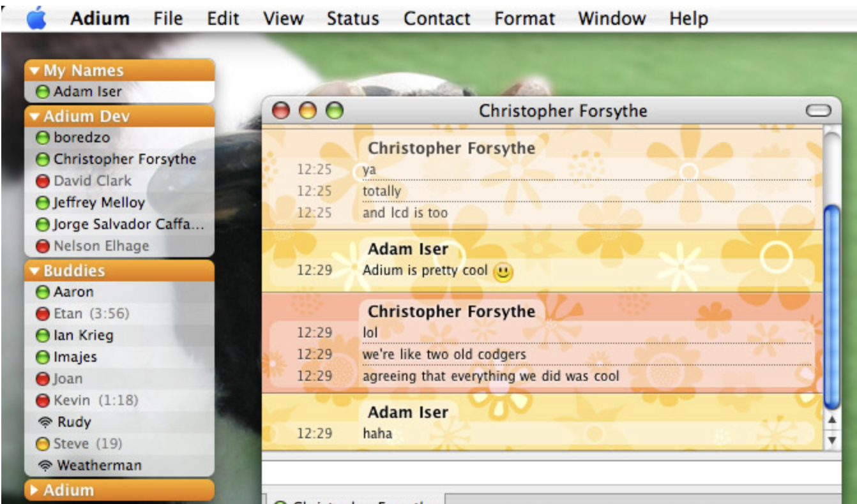This screenshot has width=857, height=504.
Task: Open the File menu
Action: click(x=169, y=19)
